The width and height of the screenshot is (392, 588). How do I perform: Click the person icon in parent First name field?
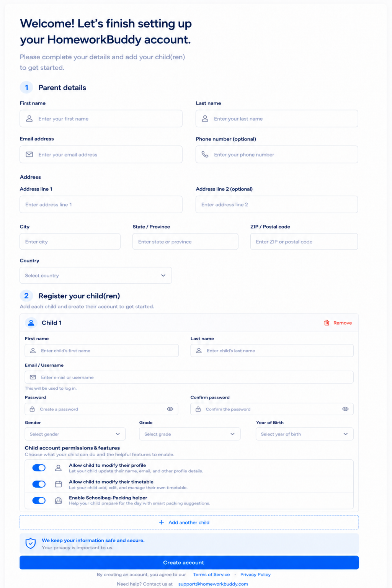29,119
